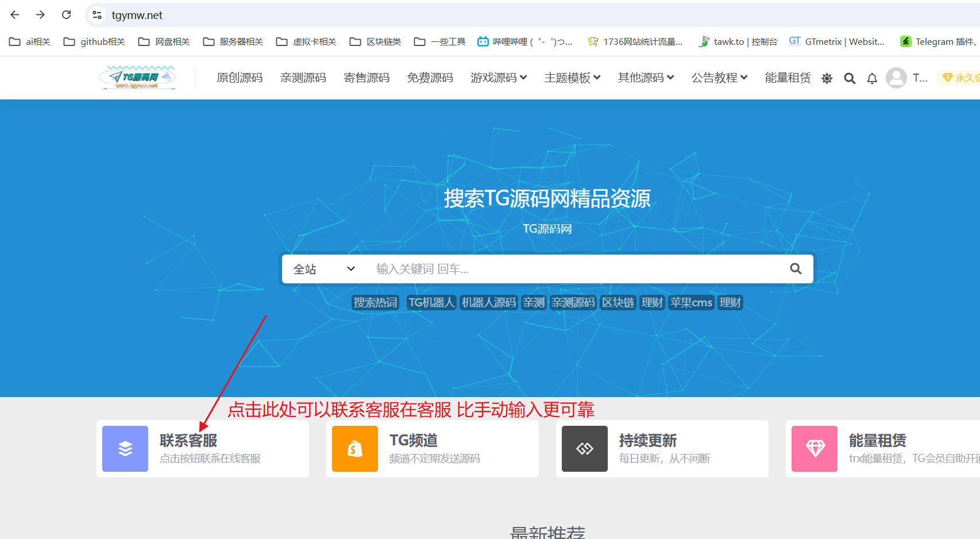Open the 全站 search scope dropdown

coord(325,269)
